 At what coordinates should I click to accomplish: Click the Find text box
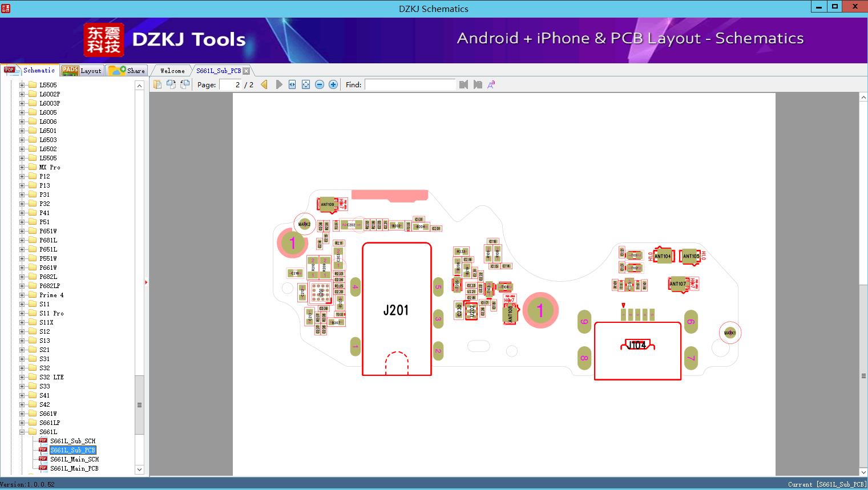[x=410, y=84]
